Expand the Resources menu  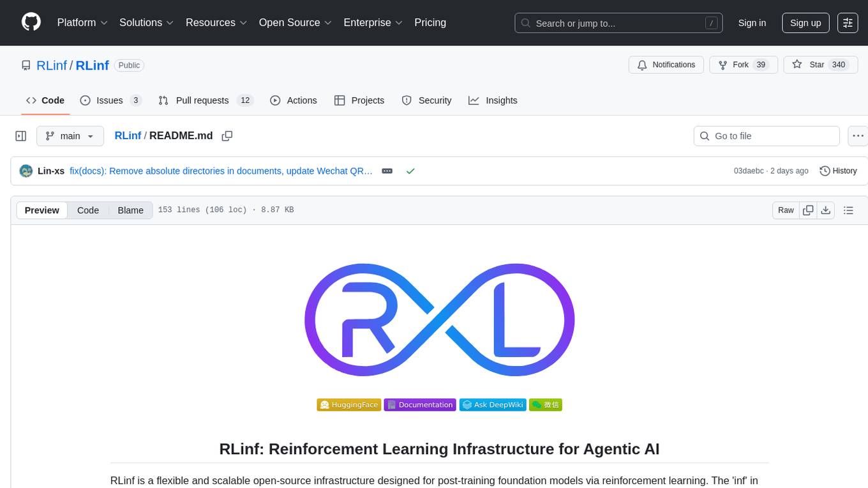[216, 22]
